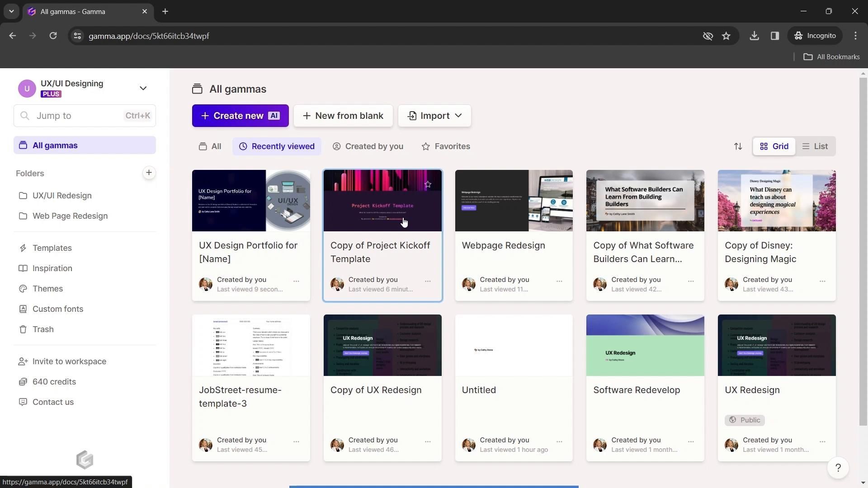This screenshot has height=488, width=868.
Task: Select the Favorites filter
Action: pos(446,146)
